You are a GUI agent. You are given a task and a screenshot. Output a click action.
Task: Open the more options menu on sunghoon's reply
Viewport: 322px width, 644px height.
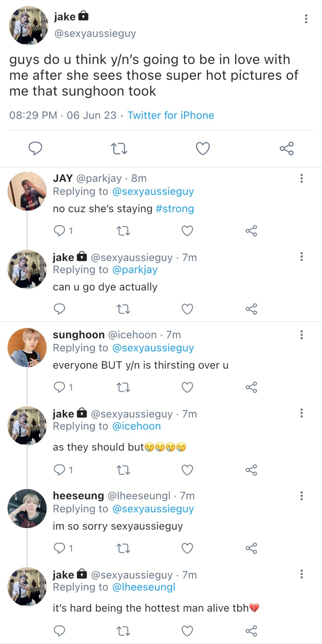coord(302,335)
